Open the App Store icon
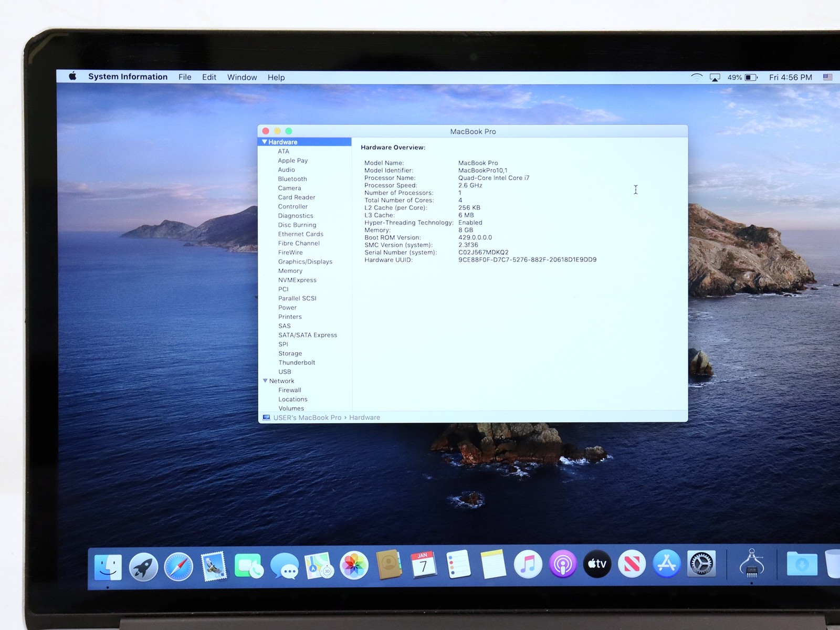Viewport: 840px width, 630px height. [667, 564]
